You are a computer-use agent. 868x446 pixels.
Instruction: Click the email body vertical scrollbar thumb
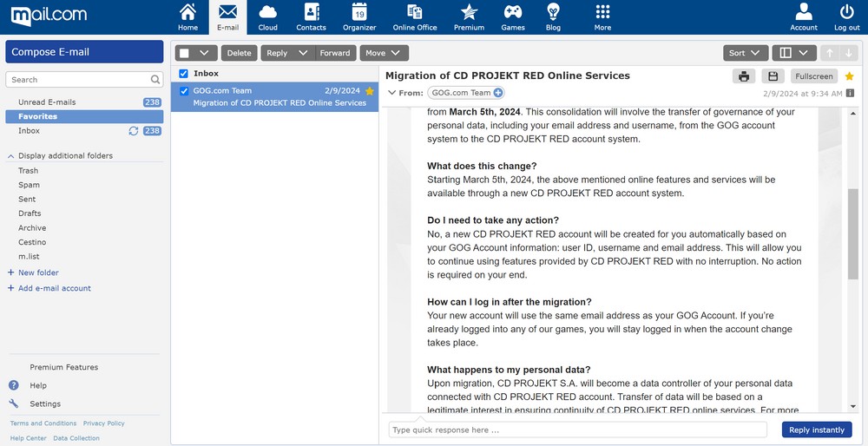[853, 233]
